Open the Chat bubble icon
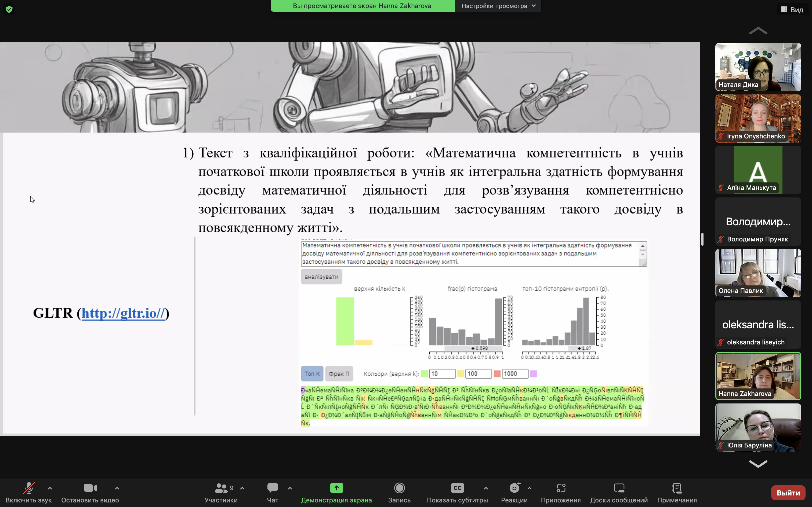Image resolution: width=812 pixels, height=507 pixels. [x=273, y=488]
